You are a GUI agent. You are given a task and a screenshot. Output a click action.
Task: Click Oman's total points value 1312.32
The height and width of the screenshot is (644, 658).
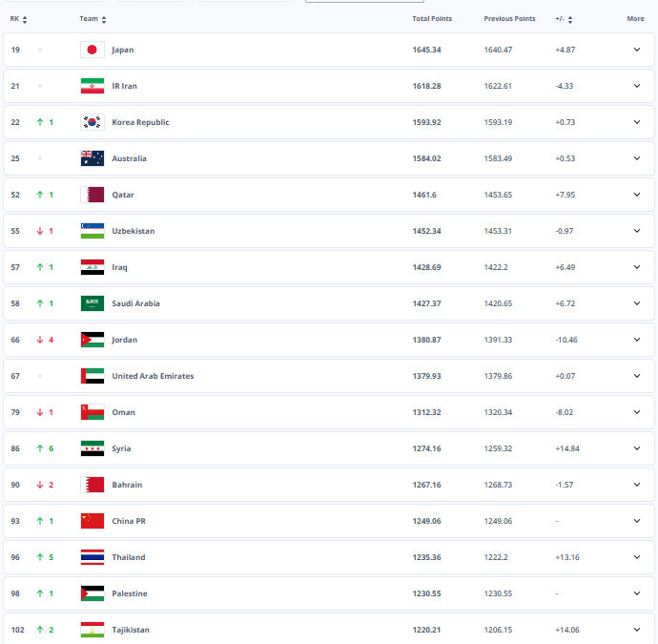(425, 412)
